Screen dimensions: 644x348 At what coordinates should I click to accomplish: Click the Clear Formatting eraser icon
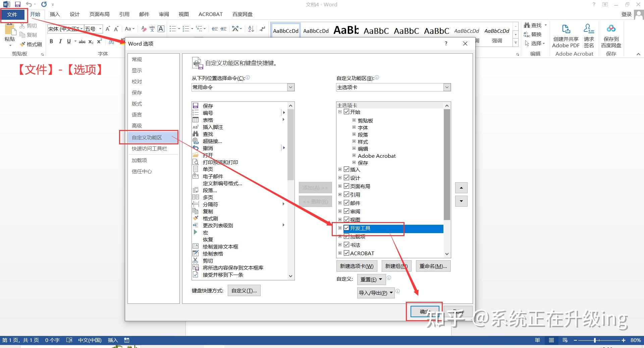[x=144, y=29]
